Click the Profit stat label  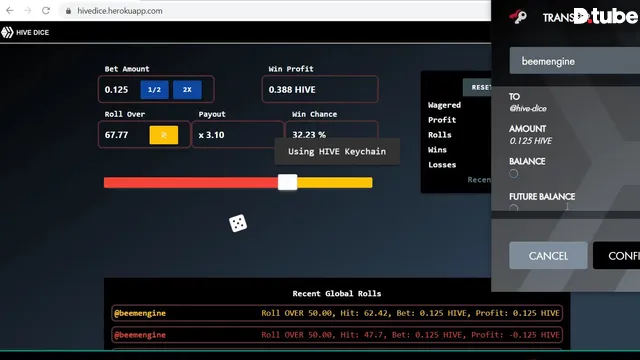[442, 120]
